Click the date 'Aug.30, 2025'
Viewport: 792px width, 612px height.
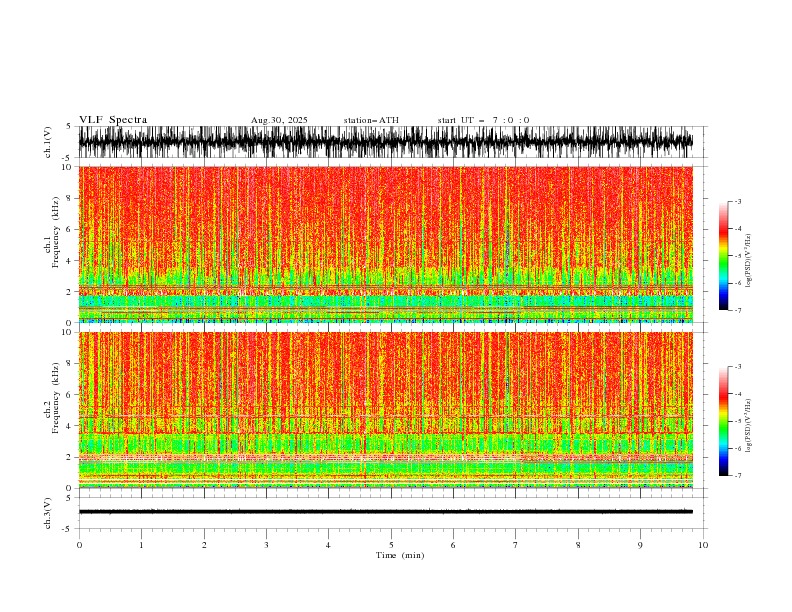(279, 120)
